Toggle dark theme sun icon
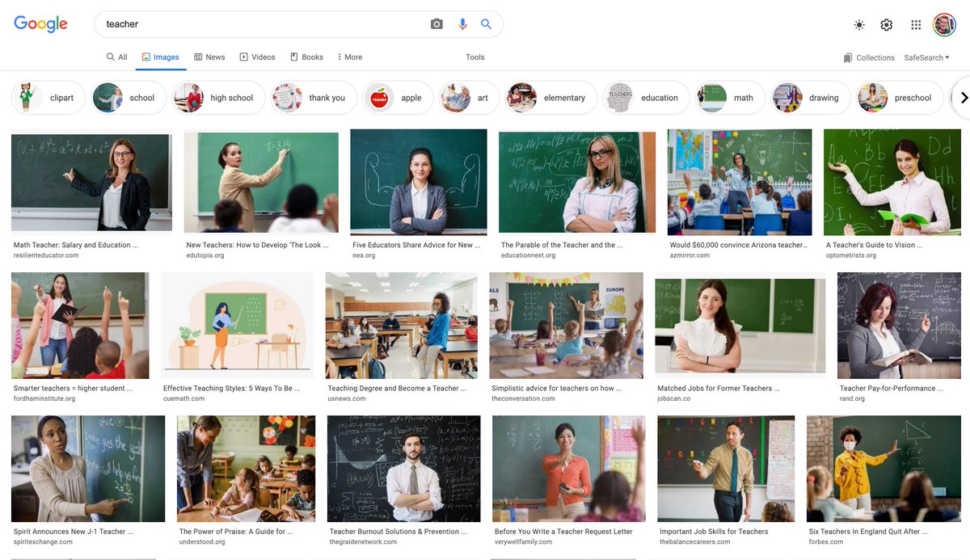The image size is (970, 560). tap(859, 25)
